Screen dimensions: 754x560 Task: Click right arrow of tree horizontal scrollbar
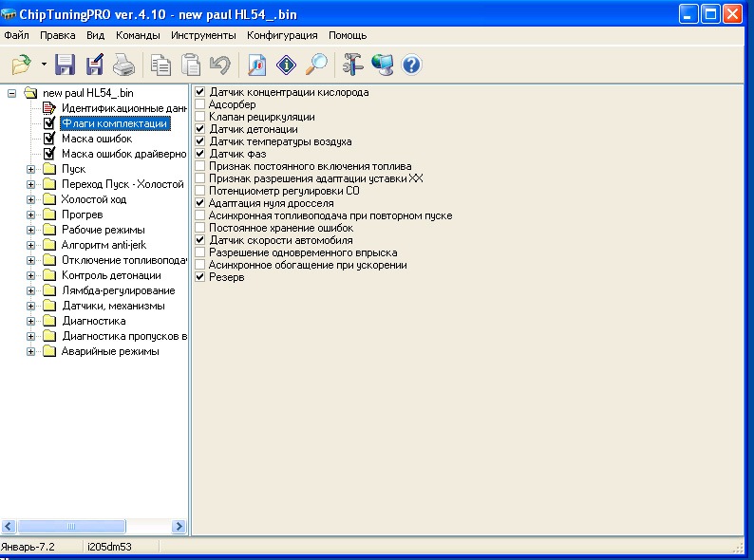179,527
